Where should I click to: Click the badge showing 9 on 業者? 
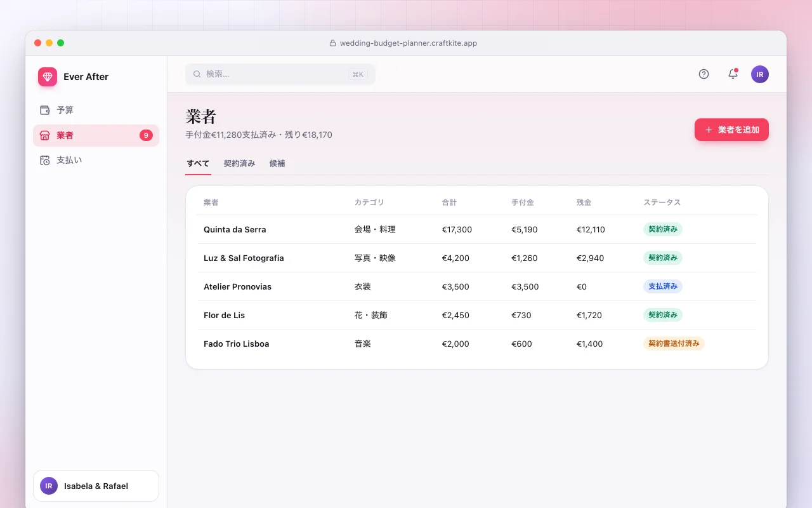[x=146, y=135]
